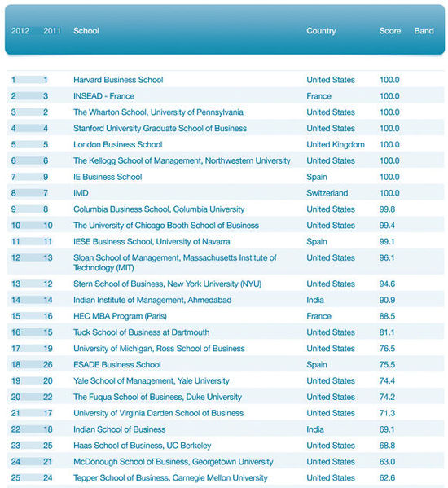This screenshot has width=448, height=488.
Task: Click 2011 rank 17 in Darden row
Action: tap(47, 413)
